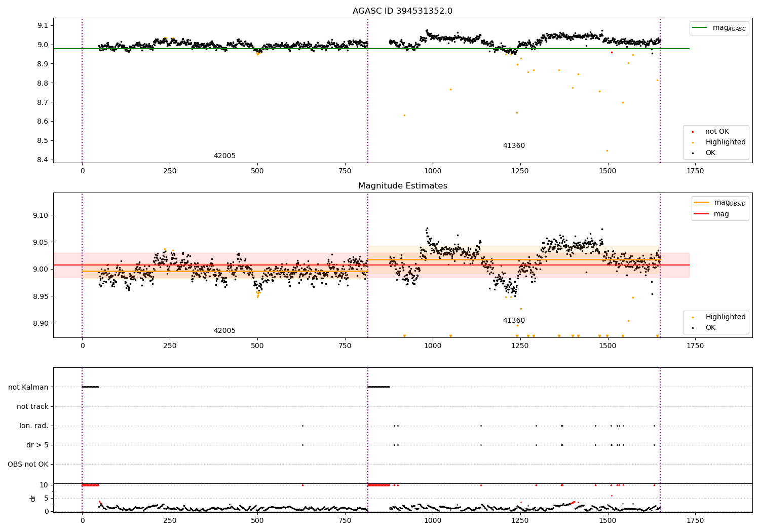Click the '1000' x-tick of the bottom plot
760x532 pixels.
(x=433, y=520)
